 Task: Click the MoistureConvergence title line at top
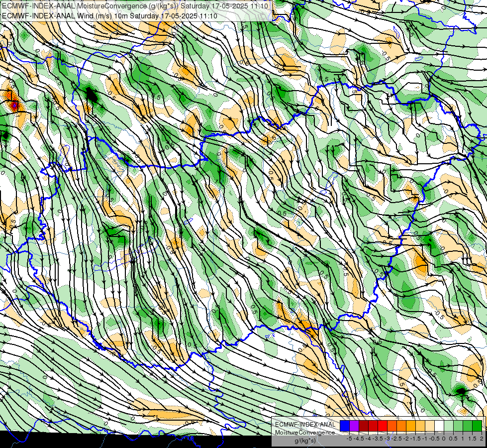point(135,6)
